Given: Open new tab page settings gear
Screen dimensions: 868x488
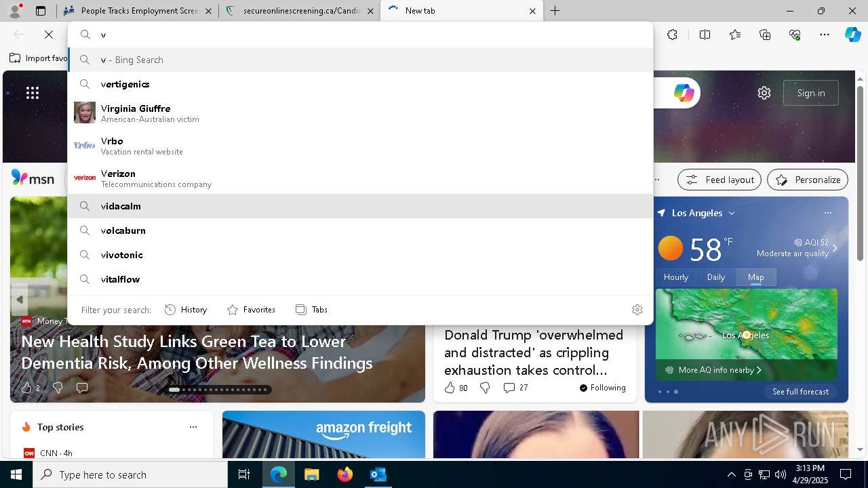Looking at the screenshot, I should click(x=764, y=93).
